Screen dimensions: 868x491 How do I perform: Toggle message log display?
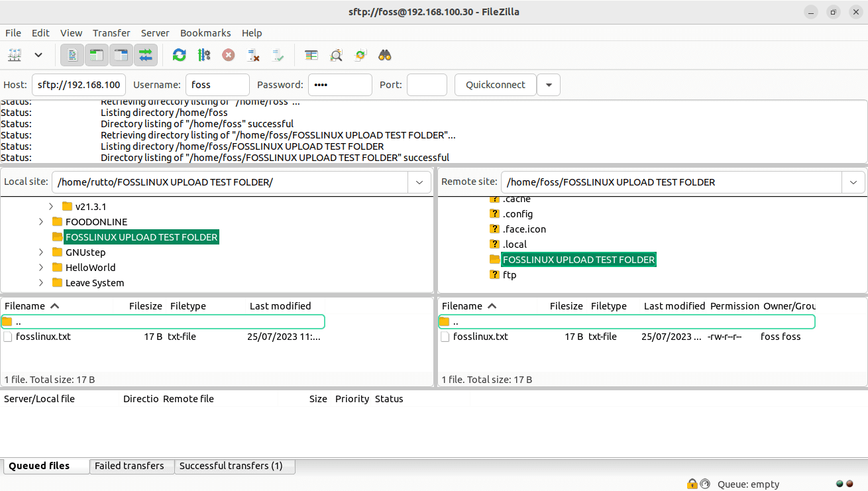pyautogui.click(x=72, y=55)
